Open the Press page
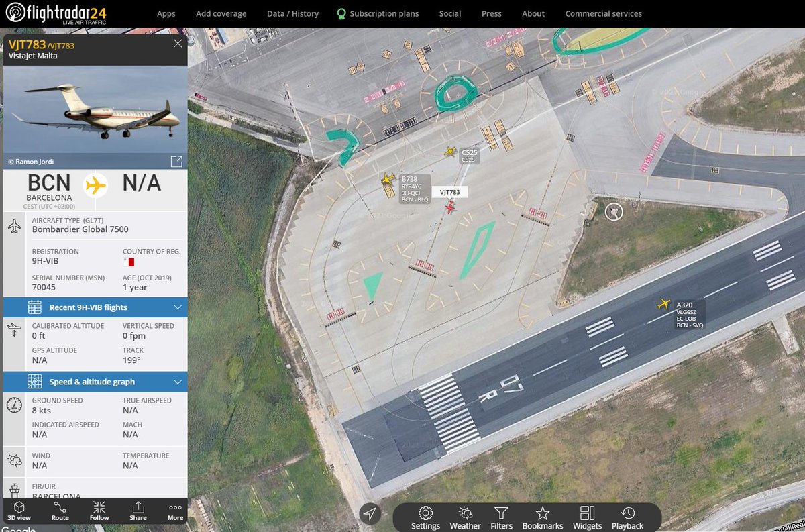 [492, 13]
